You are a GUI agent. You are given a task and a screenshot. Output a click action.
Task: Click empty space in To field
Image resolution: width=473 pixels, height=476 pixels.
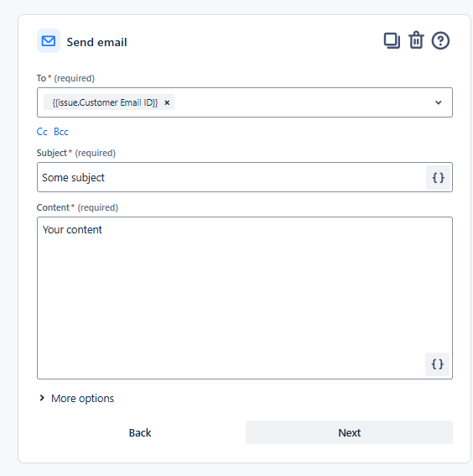[x=300, y=102]
